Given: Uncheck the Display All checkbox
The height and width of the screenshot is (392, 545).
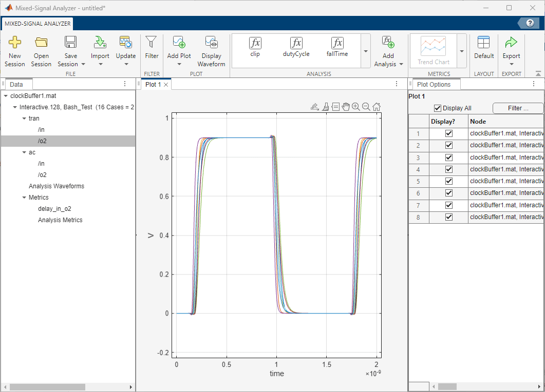Looking at the screenshot, I should pos(438,108).
